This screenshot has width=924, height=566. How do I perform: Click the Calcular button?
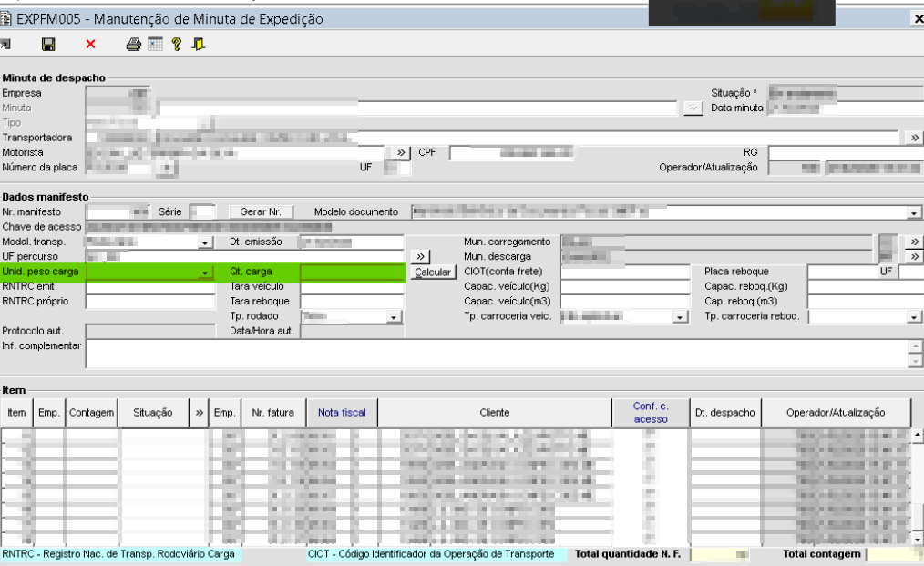click(433, 272)
